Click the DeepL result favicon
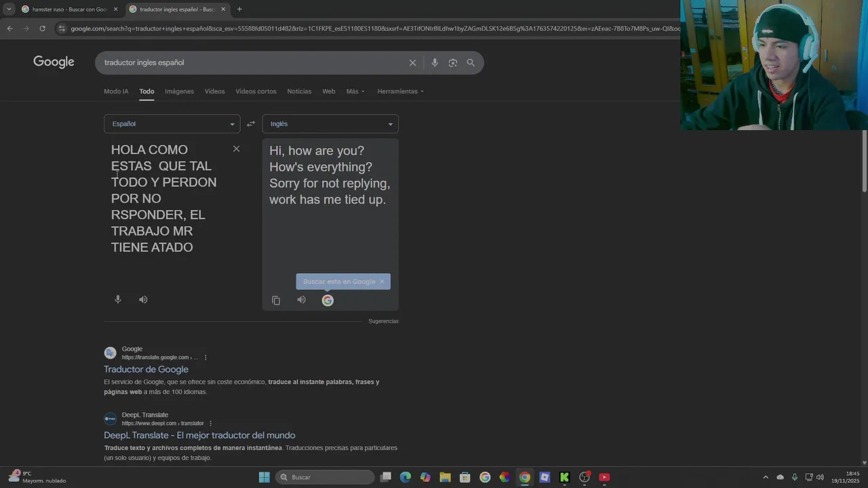This screenshot has width=868, height=488. pyautogui.click(x=110, y=419)
